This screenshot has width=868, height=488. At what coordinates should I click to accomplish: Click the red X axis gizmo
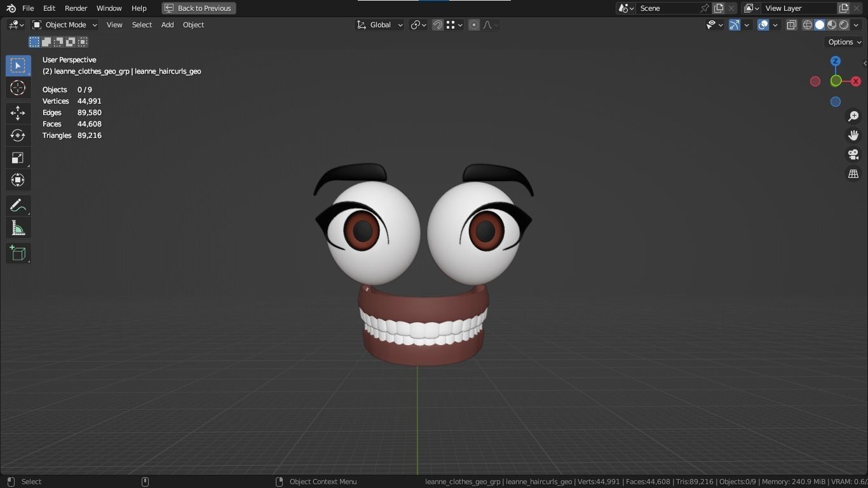856,81
